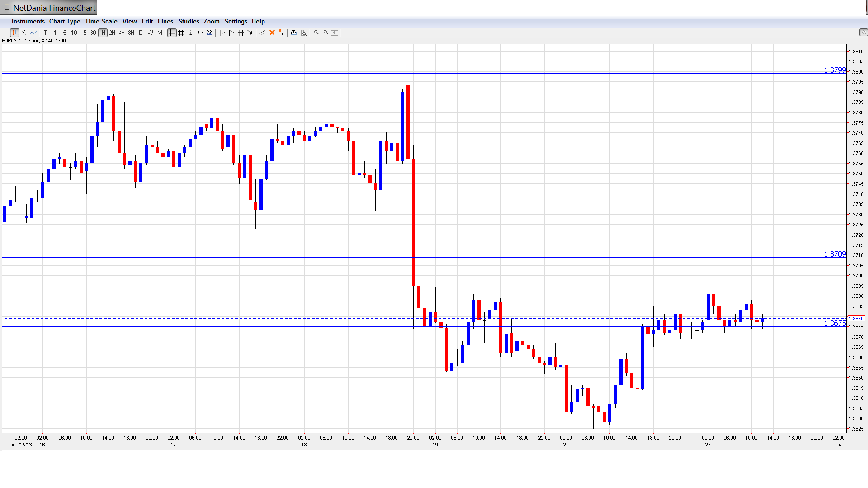
Task: Click the info i toolbar icon
Action: pos(191,33)
